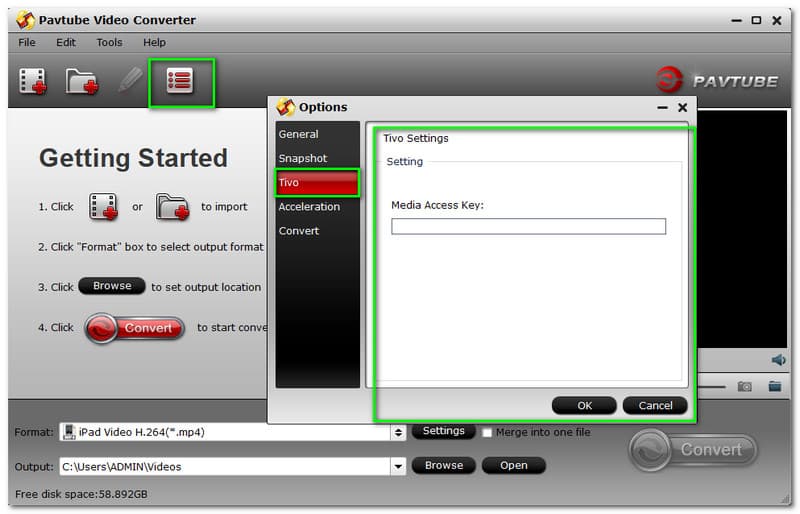The image size is (800, 514).
Task: Open the Tools menu
Action: [x=109, y=42]
